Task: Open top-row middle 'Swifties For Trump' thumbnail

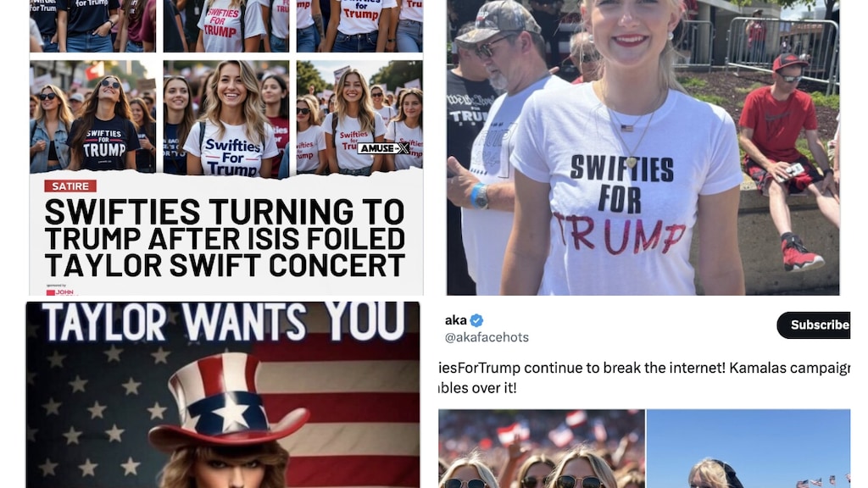Action: tap(225, 26)
